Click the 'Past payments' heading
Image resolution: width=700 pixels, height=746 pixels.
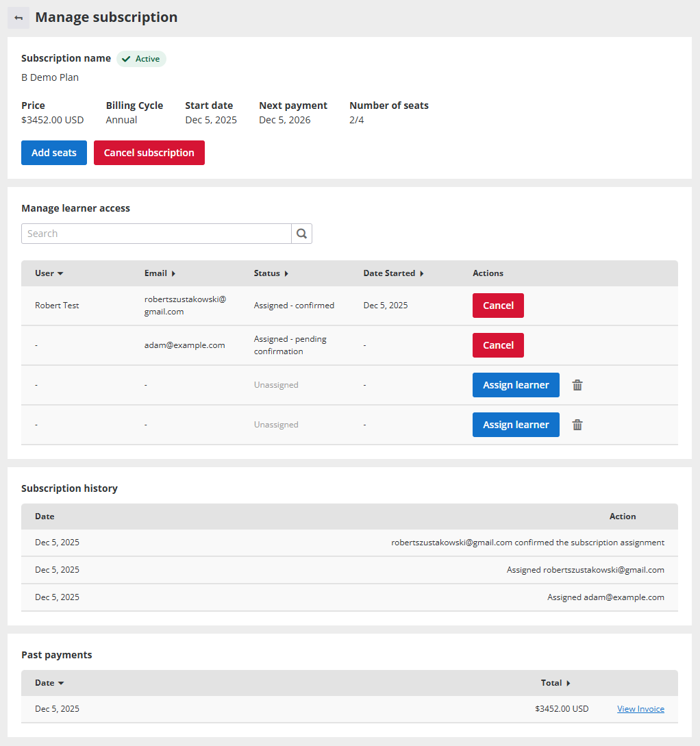click(57, 655)
